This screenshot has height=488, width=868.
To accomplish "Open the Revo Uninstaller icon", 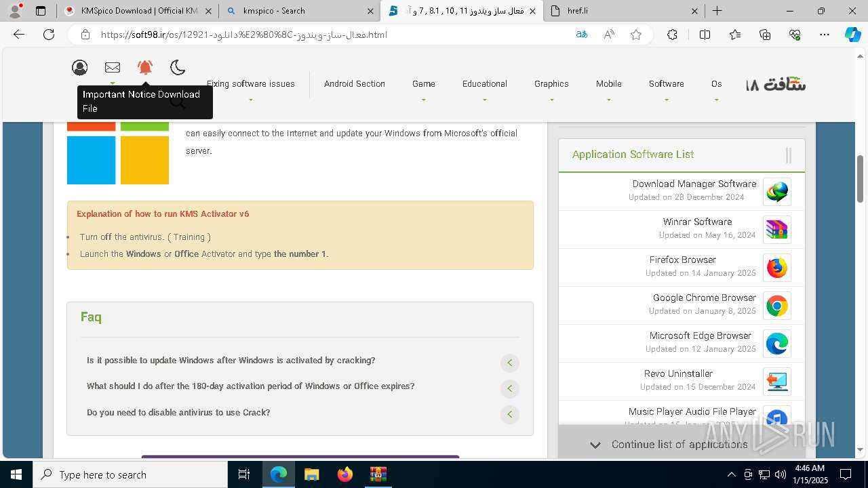I will point(777,382).
